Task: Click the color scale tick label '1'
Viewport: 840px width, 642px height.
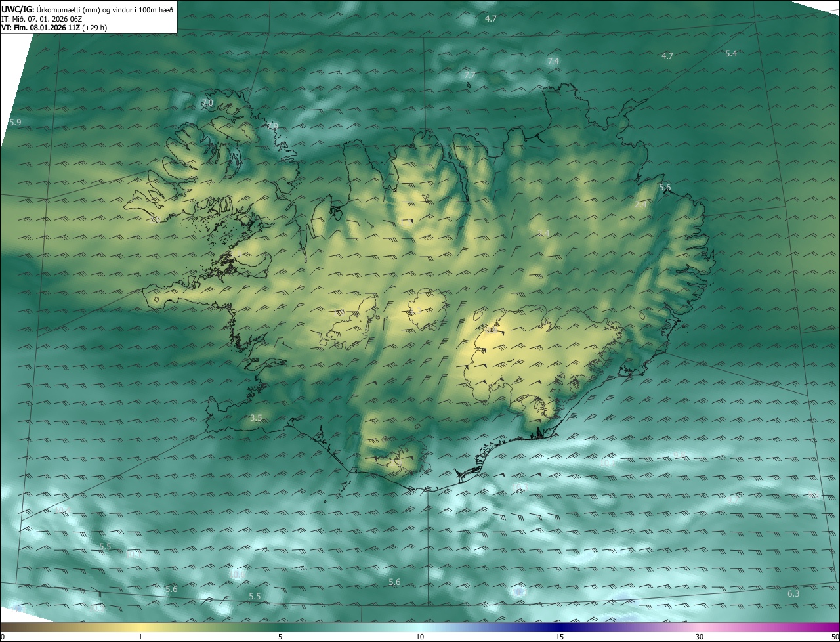Action: (140, 637)
